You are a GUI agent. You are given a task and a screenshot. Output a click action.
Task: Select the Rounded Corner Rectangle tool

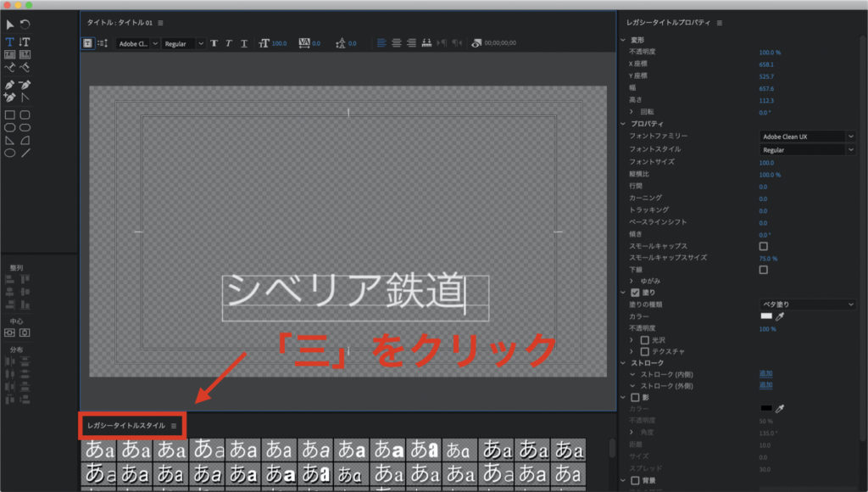click(25, 115)
